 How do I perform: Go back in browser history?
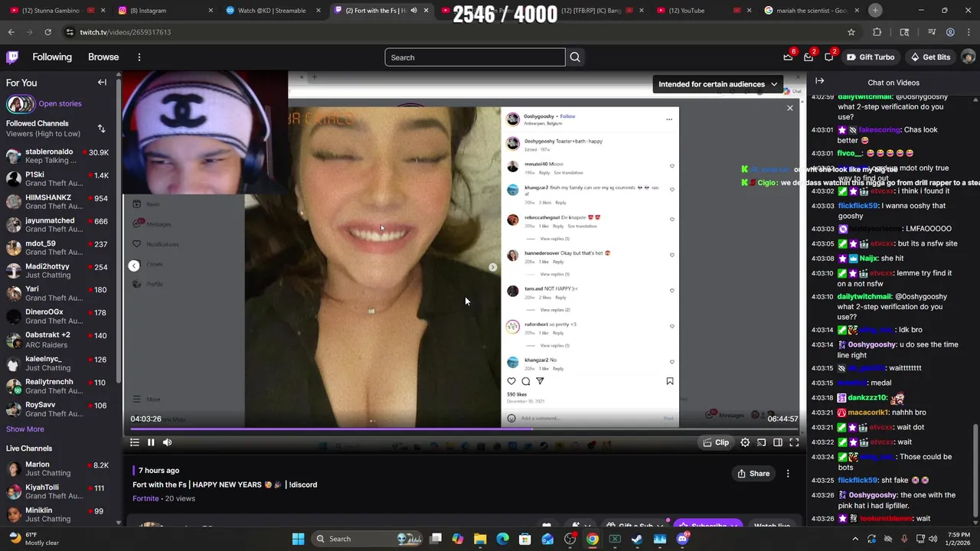(x=11, y=32)
